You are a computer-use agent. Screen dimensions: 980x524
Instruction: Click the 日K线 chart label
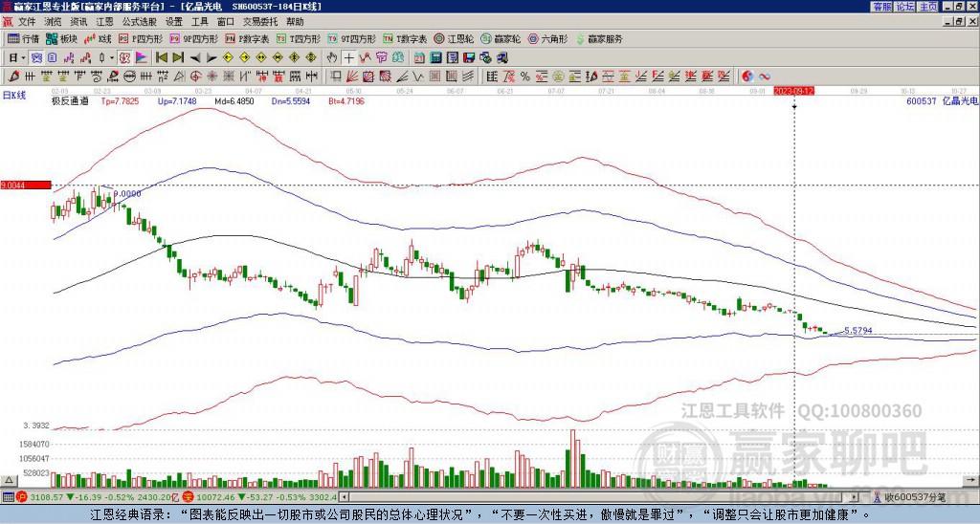[14, 95]
